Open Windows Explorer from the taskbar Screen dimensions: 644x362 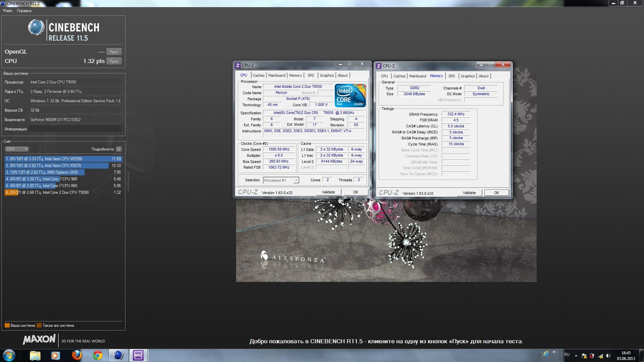point(35,355)
